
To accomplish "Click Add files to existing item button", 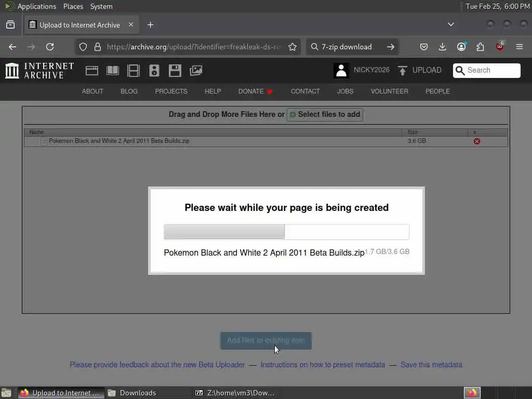I will [266, 340].
